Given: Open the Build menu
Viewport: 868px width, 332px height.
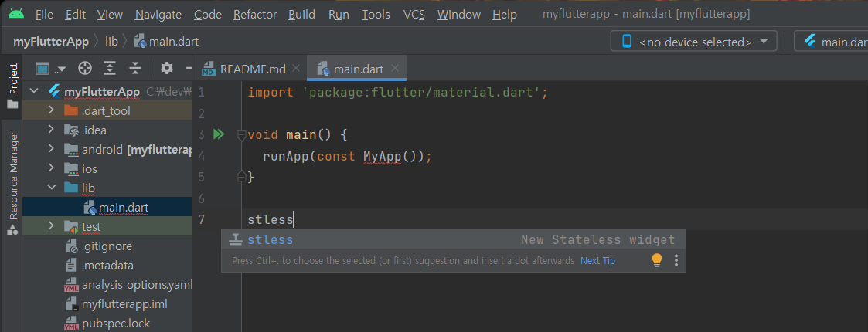Looking at the screenshot, I should pos(301,15).
